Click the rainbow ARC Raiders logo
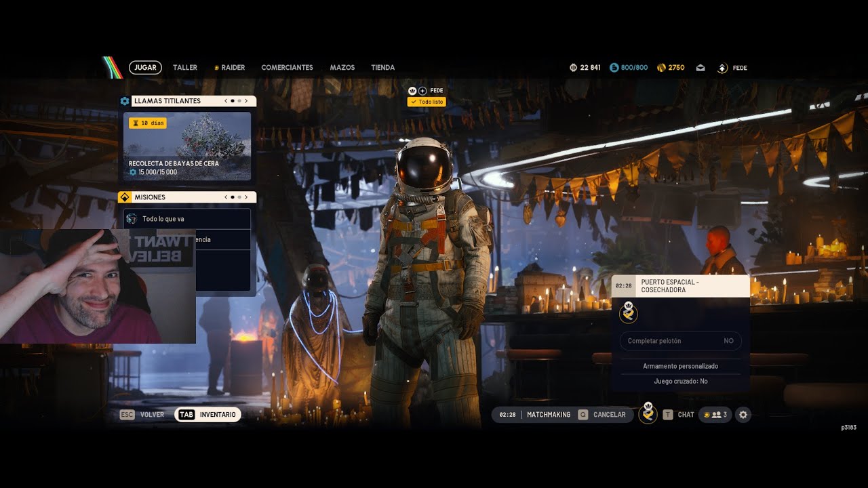Viewport: 868px width, 488px height. click(x=112, y=67)
